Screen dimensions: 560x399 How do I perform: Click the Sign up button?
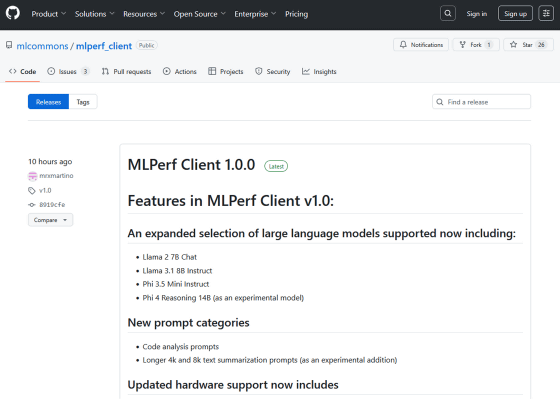point(515,14)
